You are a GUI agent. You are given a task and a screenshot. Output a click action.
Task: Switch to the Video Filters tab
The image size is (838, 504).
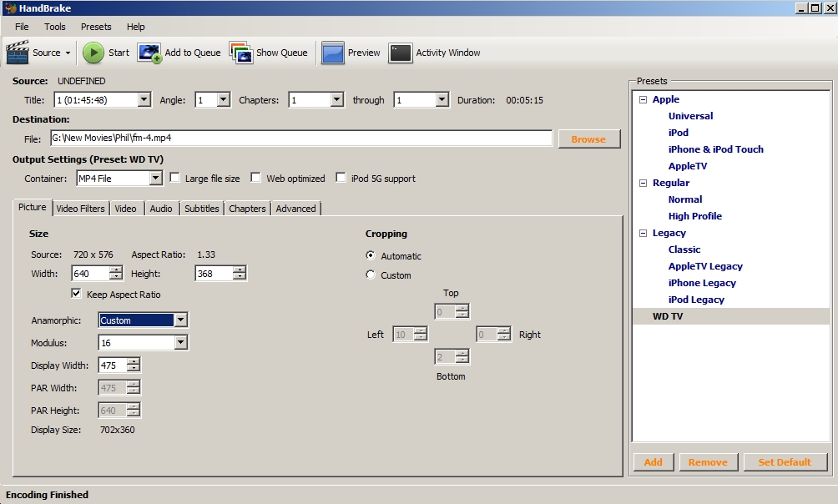[81, 209]
